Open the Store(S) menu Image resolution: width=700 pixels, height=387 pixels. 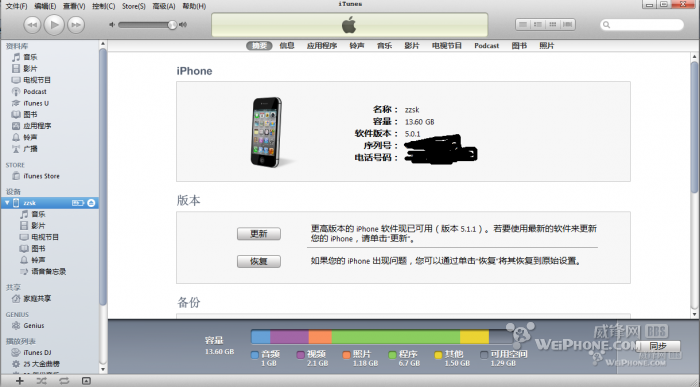[x=133, y=6]
